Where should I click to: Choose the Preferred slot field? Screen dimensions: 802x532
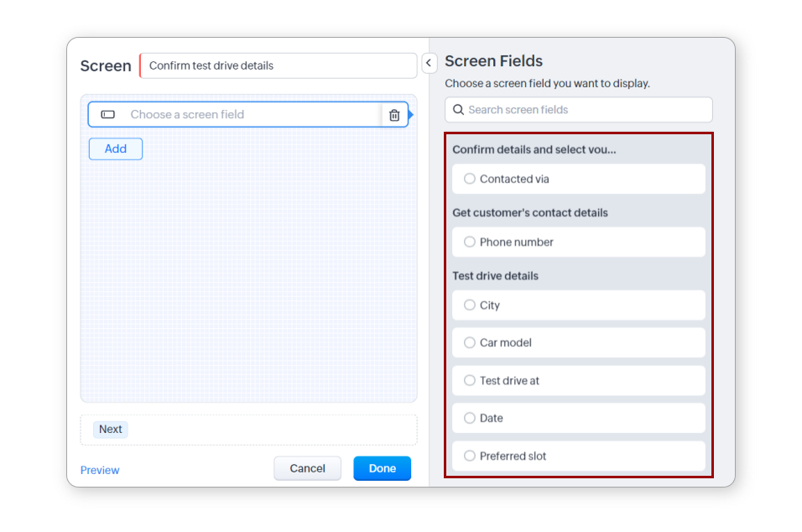470,456
